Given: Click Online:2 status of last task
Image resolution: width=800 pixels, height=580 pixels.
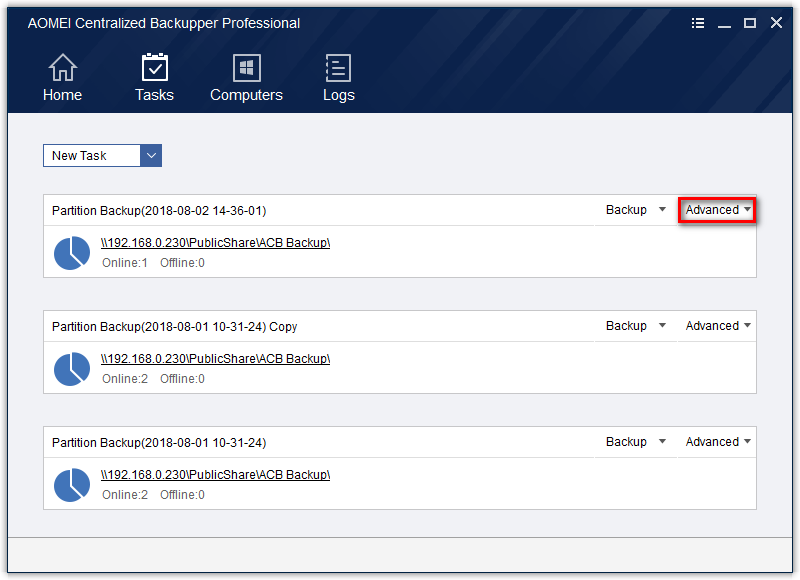Looking at the screenshot, I should tap(124, 495).
